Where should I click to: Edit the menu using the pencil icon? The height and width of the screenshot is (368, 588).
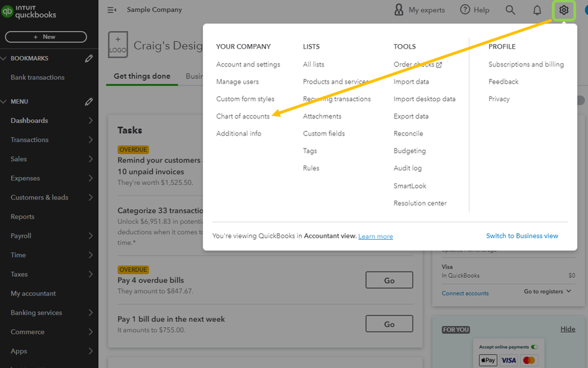pos(89,102)
